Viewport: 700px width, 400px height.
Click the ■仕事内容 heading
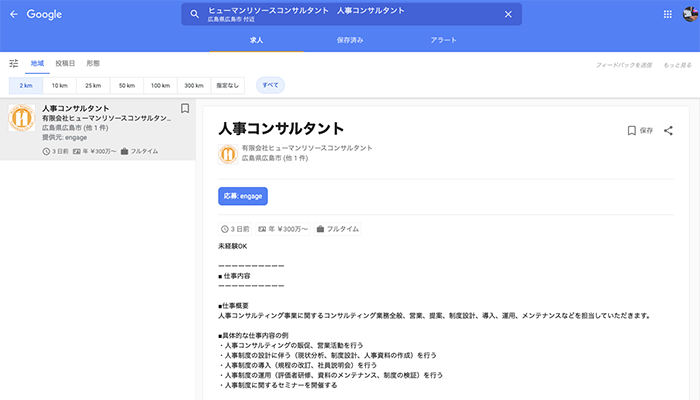(234, 276)
